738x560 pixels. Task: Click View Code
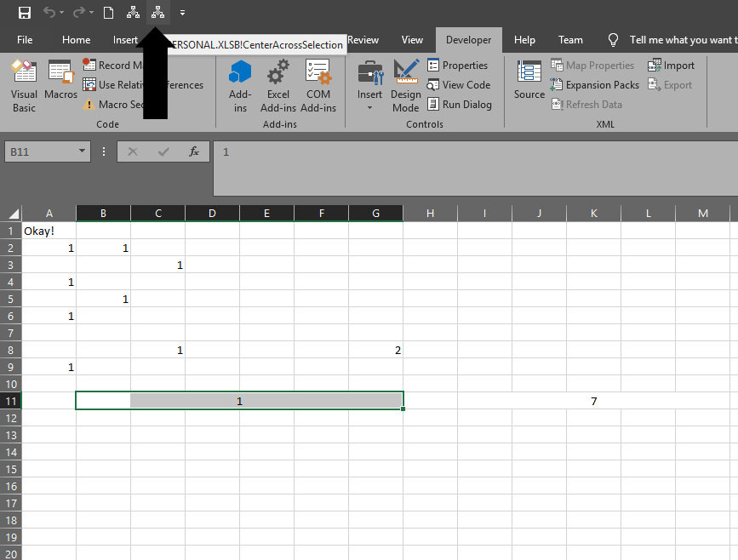[x=459, y=85]
